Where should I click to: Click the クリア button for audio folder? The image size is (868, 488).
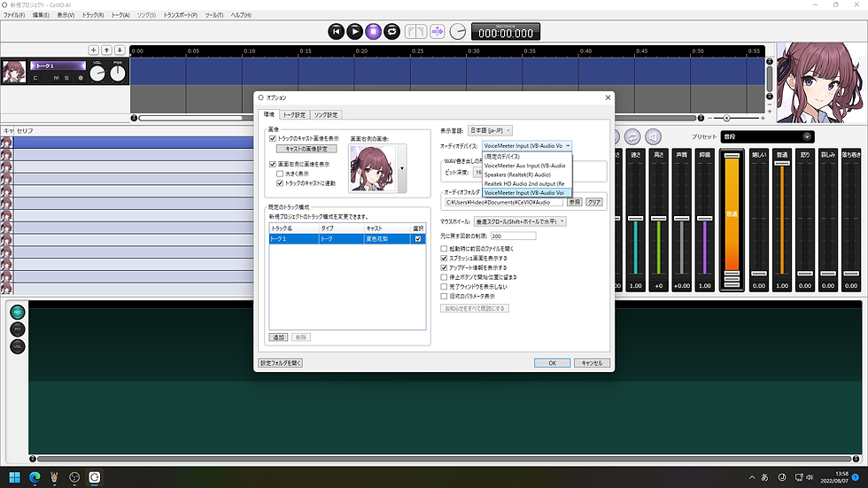(x=594, y=202)
